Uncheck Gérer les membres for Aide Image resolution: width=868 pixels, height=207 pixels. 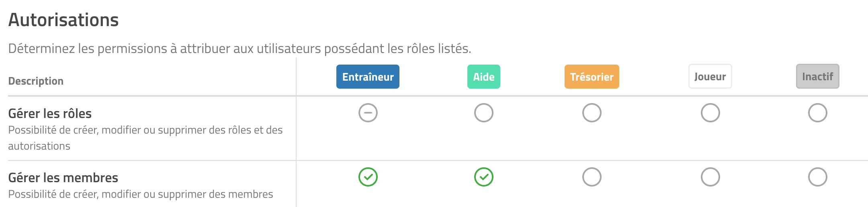click(x=484, y=177)
